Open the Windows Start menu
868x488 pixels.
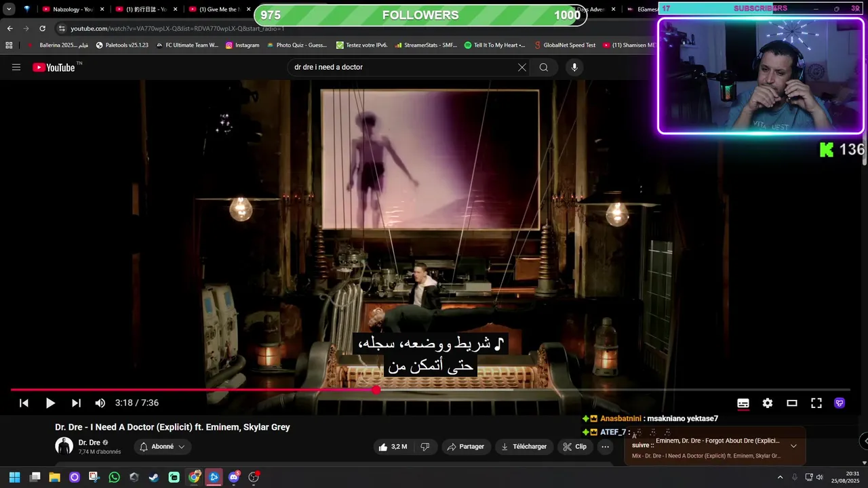point(14,477)
